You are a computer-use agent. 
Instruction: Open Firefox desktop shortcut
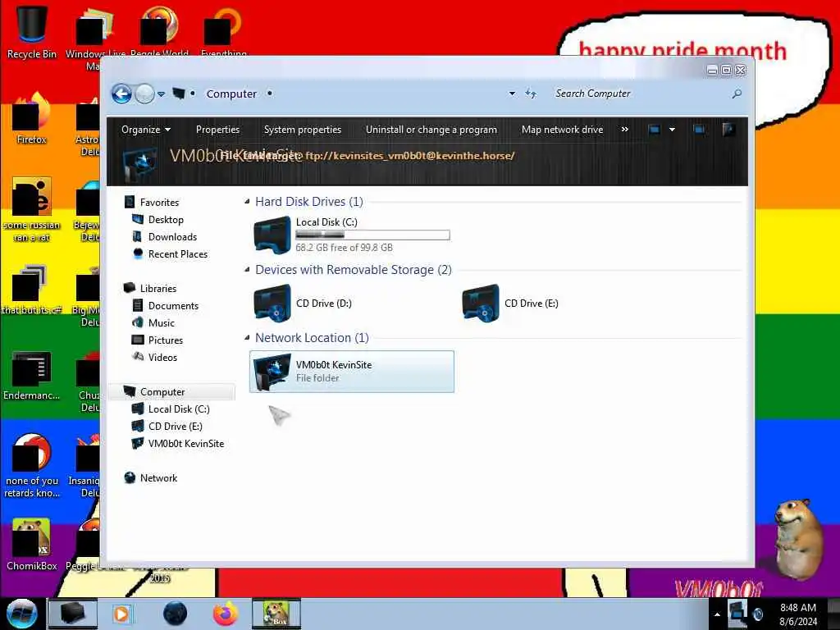click(x=32, y=117)
